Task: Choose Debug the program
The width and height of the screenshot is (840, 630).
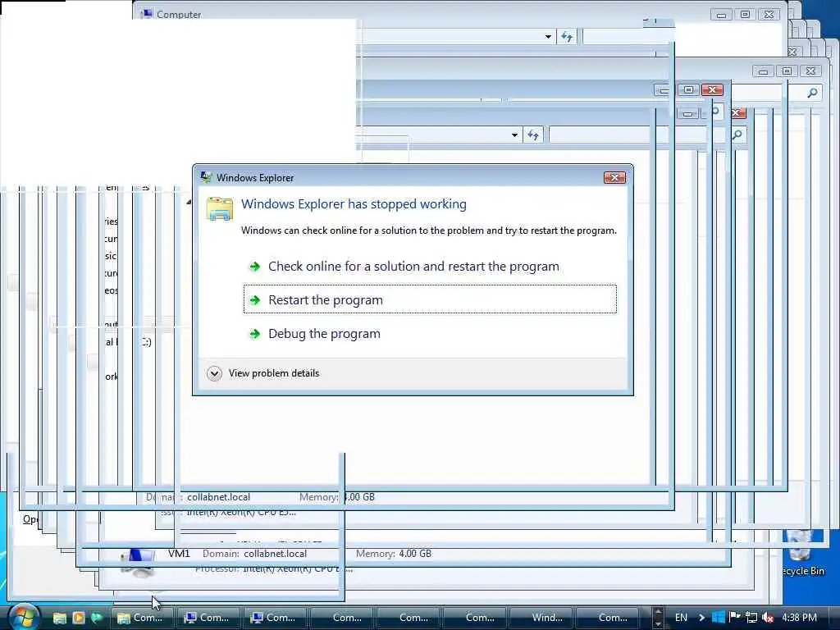Action: [x=430, y=334]
